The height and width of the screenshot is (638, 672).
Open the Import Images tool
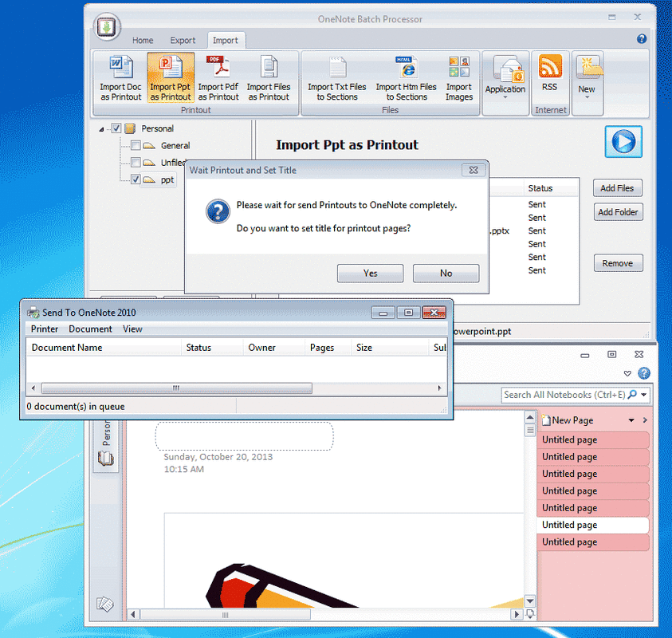(x=459, y=79)
